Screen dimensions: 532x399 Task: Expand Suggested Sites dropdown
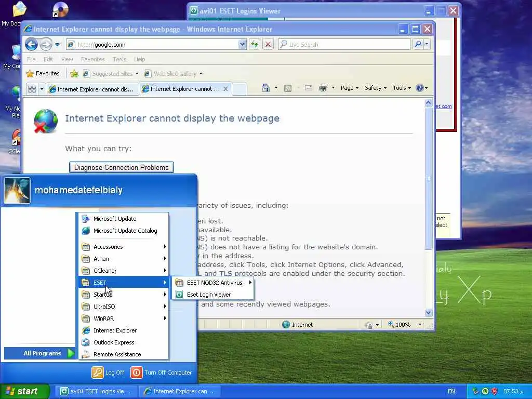pyautogui.click(x=137, y=74)
